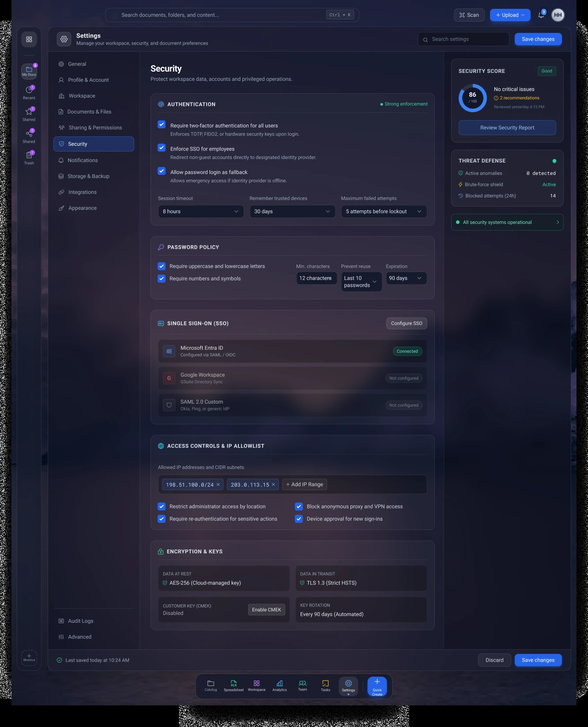This screenshot has height=727, width=588.
Task: Open the Prevent reuse dropdown
Action: pyautogui.click(x=362, y=282)
